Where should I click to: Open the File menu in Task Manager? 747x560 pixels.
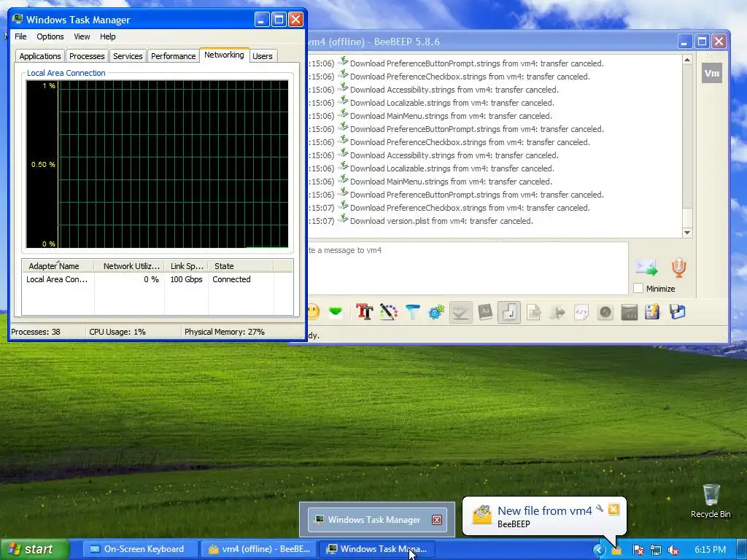20,36
